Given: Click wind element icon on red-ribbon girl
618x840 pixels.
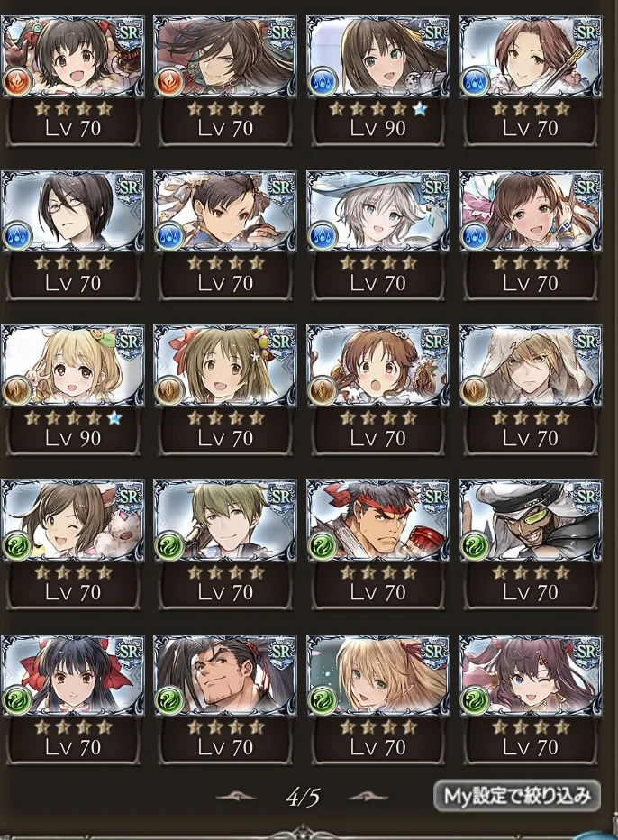Looking at the screenshot, I should coord(16,700).
